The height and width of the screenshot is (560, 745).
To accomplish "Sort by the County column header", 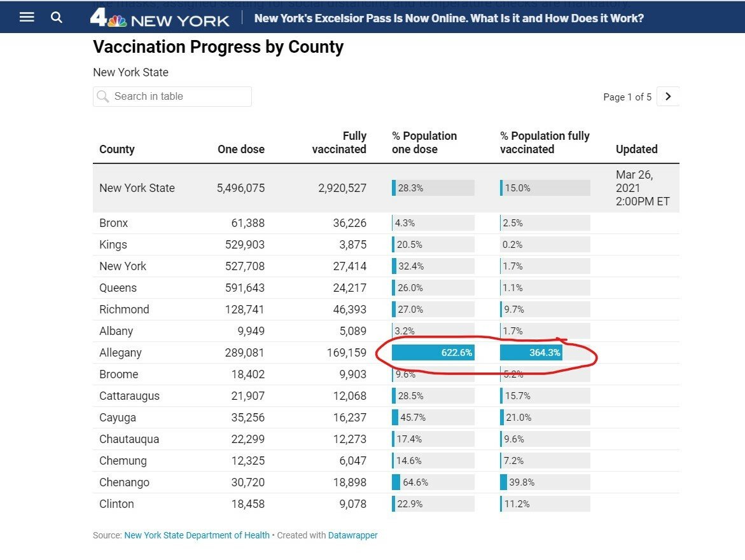I will [117, 149].
